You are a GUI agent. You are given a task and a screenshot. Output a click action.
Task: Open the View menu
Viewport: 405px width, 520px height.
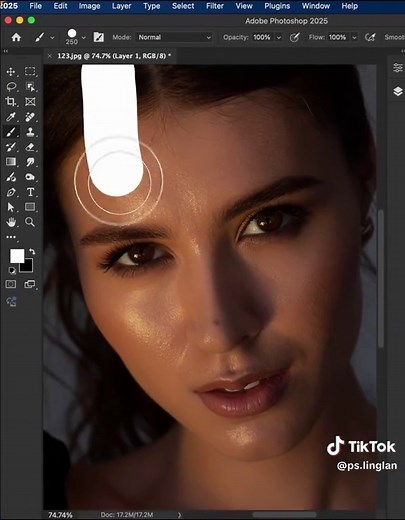[244, 6]
